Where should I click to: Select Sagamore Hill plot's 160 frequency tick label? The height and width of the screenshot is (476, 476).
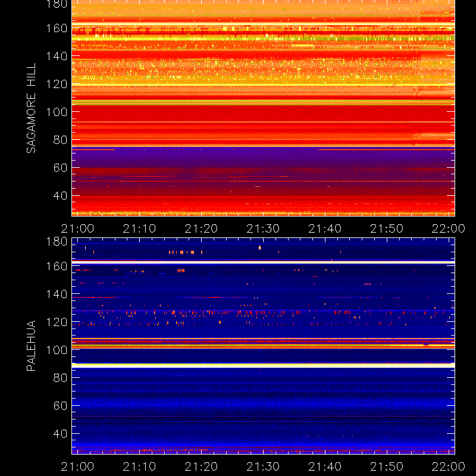(x=57, y=28)
